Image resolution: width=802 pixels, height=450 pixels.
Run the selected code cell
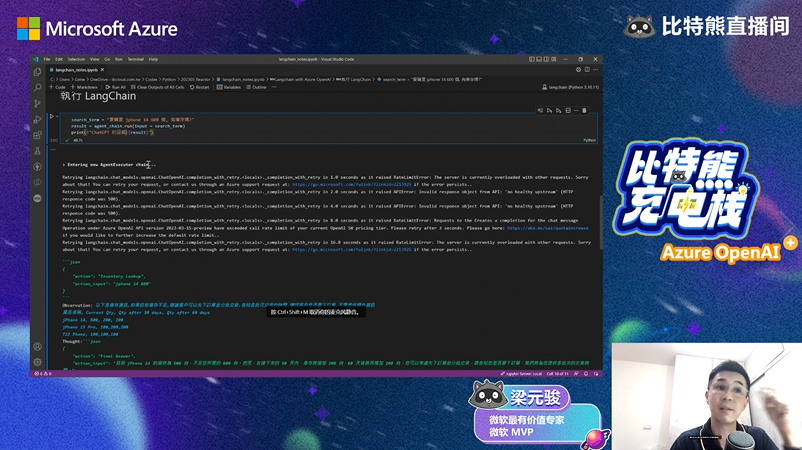pos(51,117)
